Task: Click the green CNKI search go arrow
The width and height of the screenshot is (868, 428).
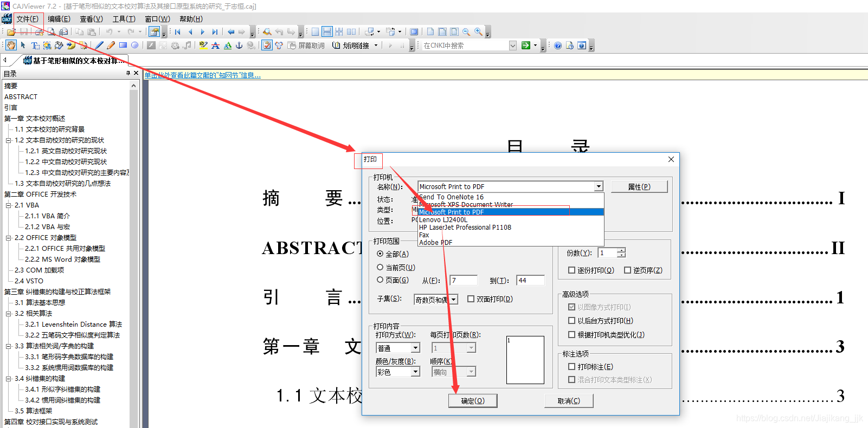Action: 526,46
